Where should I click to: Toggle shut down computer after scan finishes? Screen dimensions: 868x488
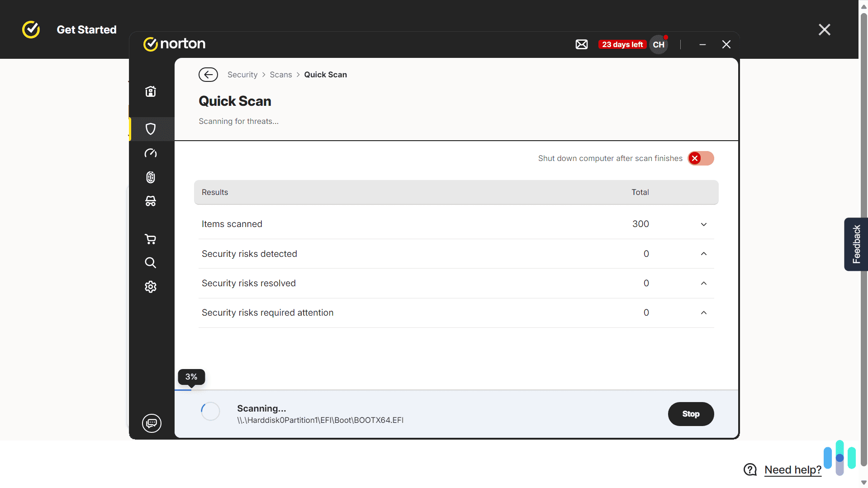click(701, 158)
